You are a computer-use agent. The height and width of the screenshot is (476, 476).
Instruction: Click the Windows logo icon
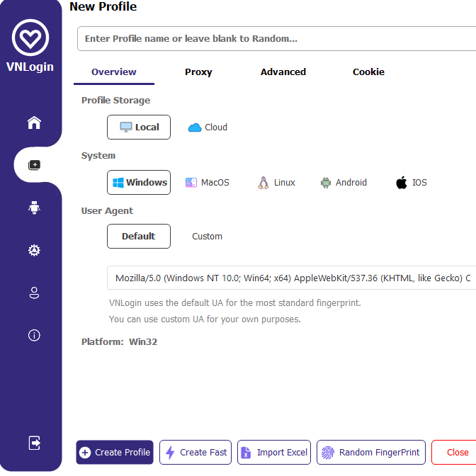tap(118, 183)
